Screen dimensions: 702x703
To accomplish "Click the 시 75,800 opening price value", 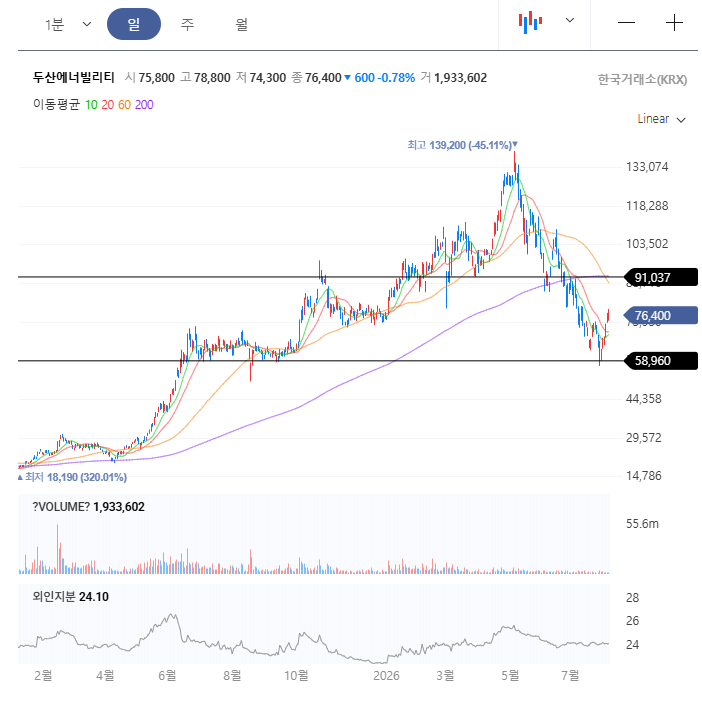I will (150, 78).
